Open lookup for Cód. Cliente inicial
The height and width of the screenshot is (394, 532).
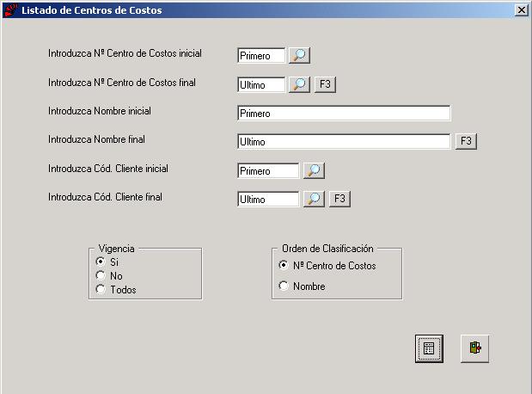click(x=314, y=170)
